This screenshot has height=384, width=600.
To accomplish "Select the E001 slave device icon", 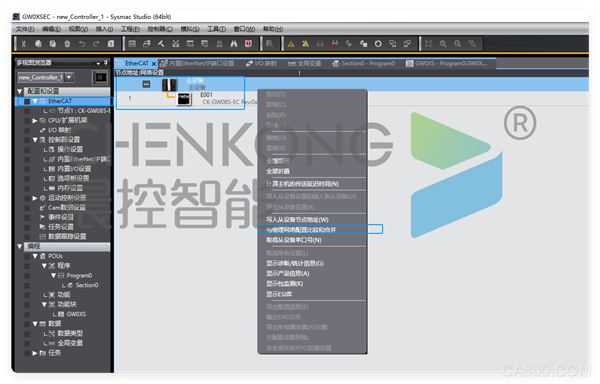I will (x=184, y=99).
